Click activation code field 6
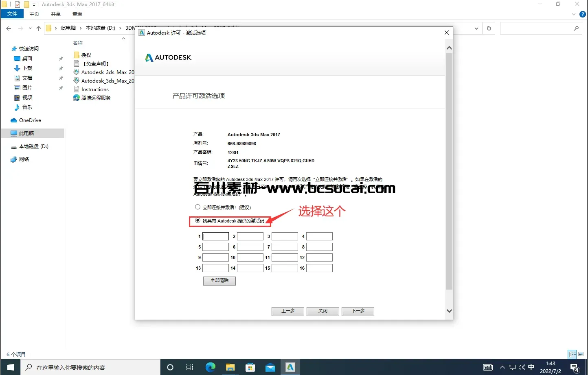 coord(250,247)
